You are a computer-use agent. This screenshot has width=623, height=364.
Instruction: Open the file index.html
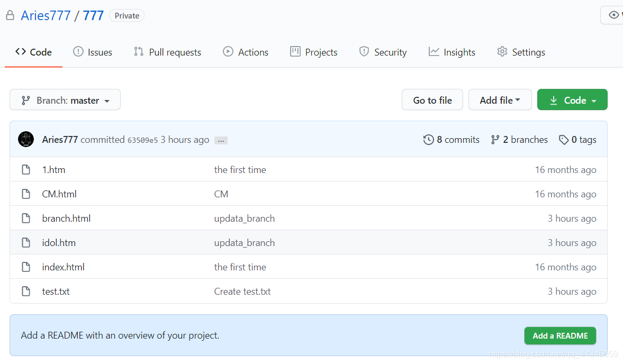click(63, 267)
